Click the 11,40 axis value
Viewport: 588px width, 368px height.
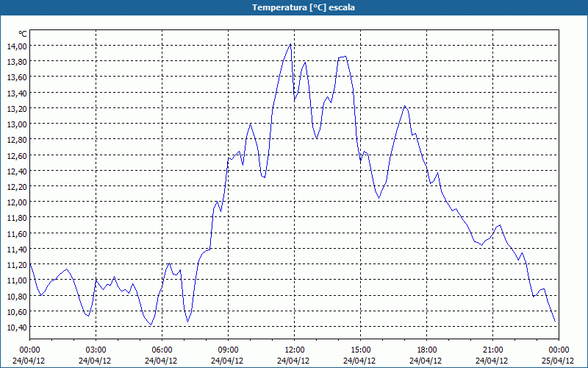pyautogui.click(x=17, y=249)
